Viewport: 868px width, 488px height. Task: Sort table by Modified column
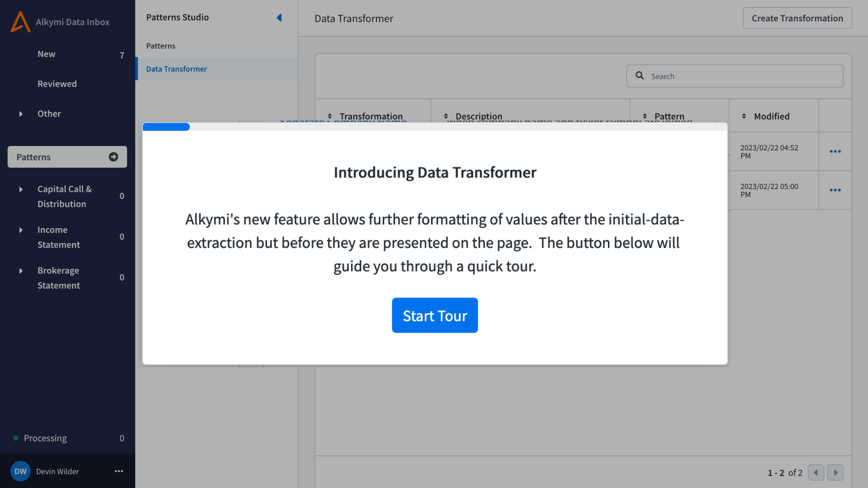771,116
